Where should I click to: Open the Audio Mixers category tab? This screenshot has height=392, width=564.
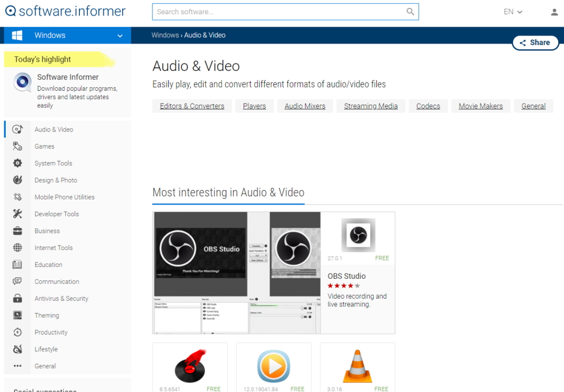pyautogui.click(x=304, y=105)
